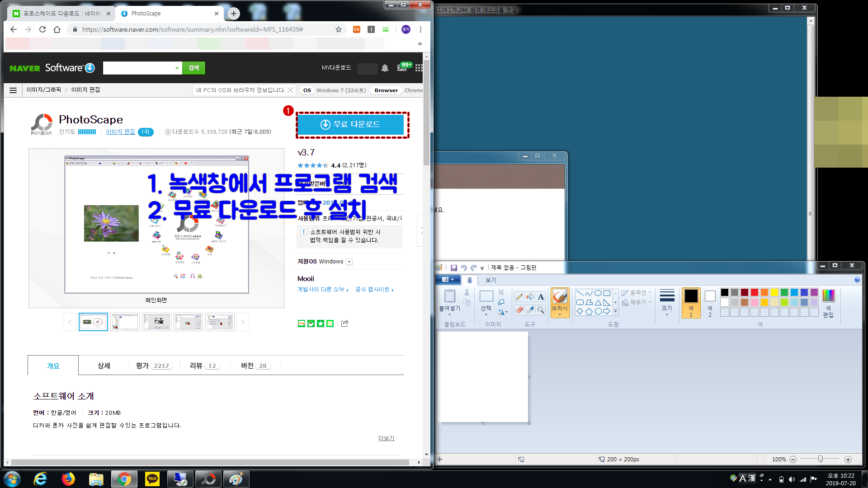Open Internet Explorer from the taskbar
This screenshot has width=868, height=488.
(40, 479)
